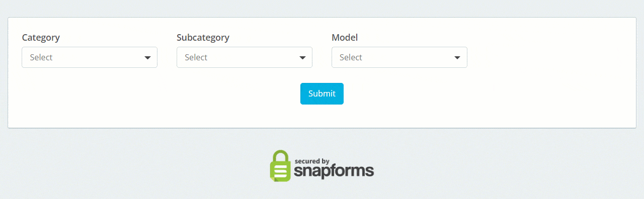Click empty white form area right of Model

548,57
